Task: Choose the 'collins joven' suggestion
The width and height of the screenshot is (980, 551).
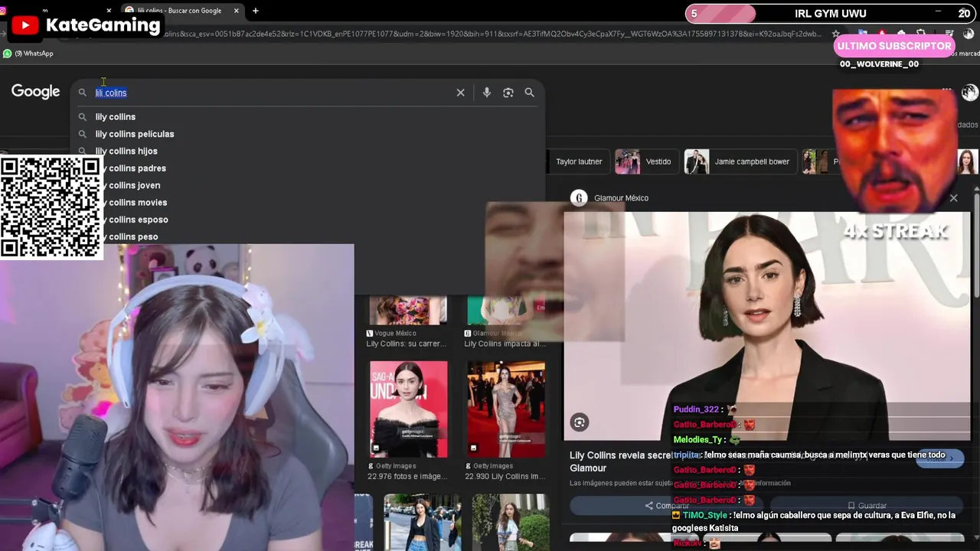Action: point(134,185)
